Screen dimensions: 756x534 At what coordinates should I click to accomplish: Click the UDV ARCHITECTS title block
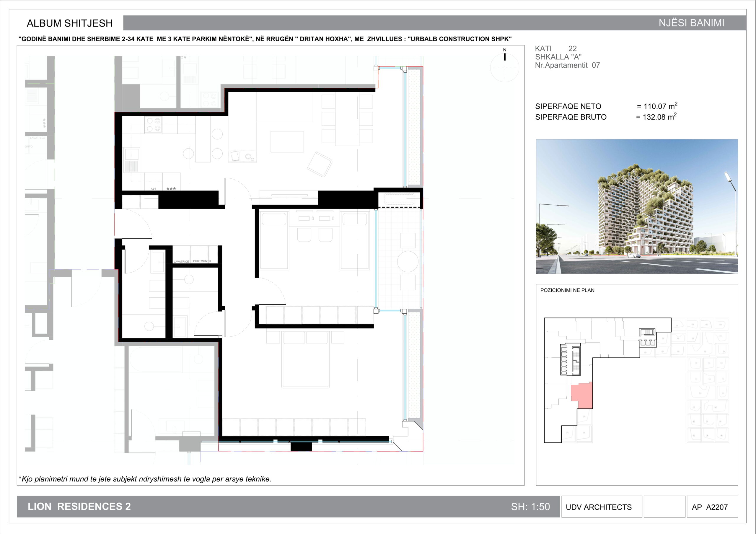(x=598, y=507)
